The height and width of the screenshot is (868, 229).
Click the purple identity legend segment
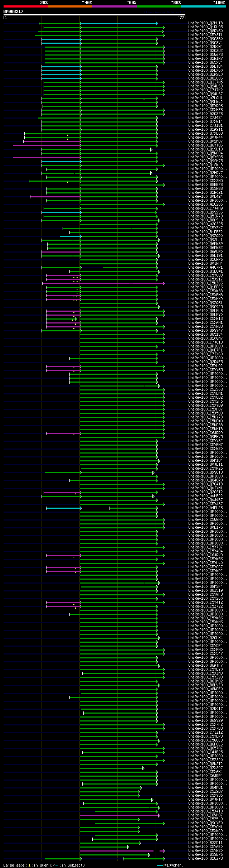tap(114, 6)
